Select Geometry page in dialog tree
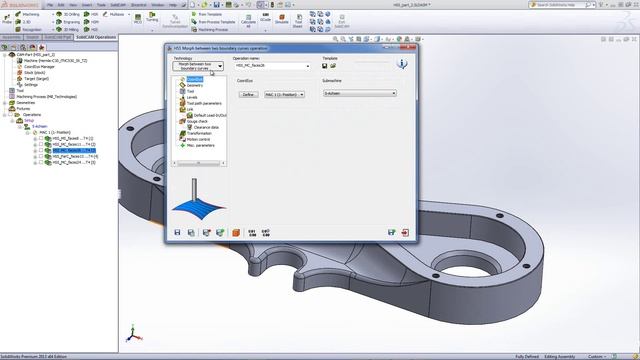Image resolution: width=640 pixels, height=360 pixels. (x=195, y=85)
